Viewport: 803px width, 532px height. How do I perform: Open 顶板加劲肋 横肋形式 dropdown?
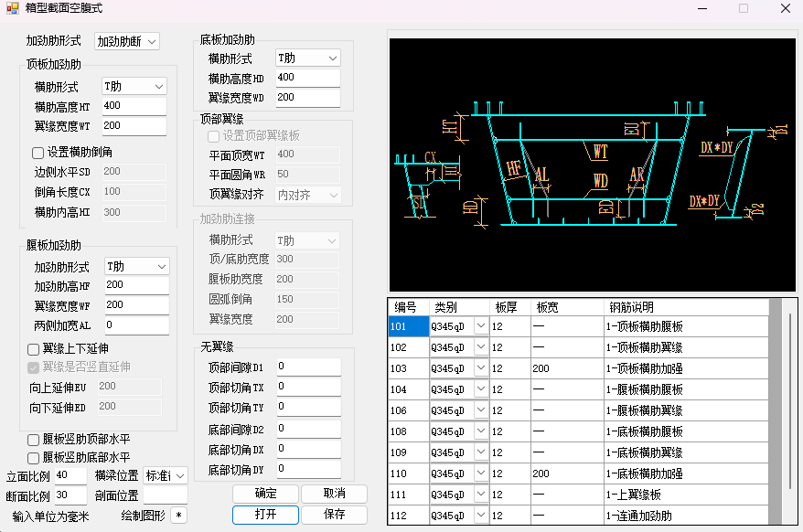point(134,87)
